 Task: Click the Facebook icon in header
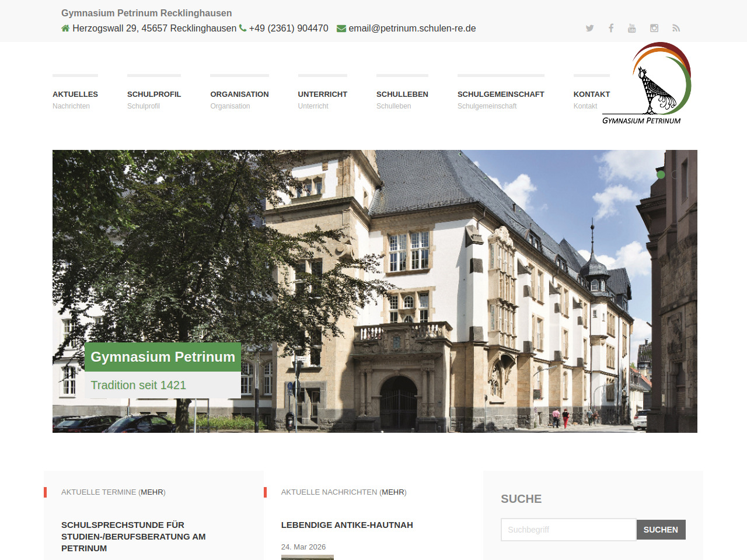pos(611,28)
